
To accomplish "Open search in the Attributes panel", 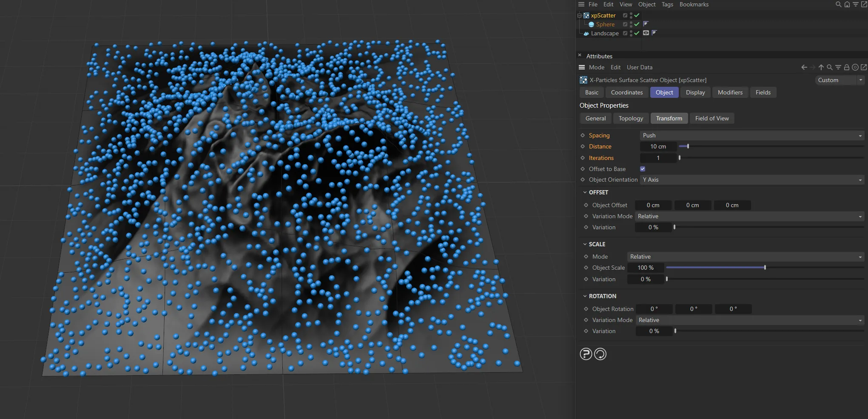I will point(829,67).
